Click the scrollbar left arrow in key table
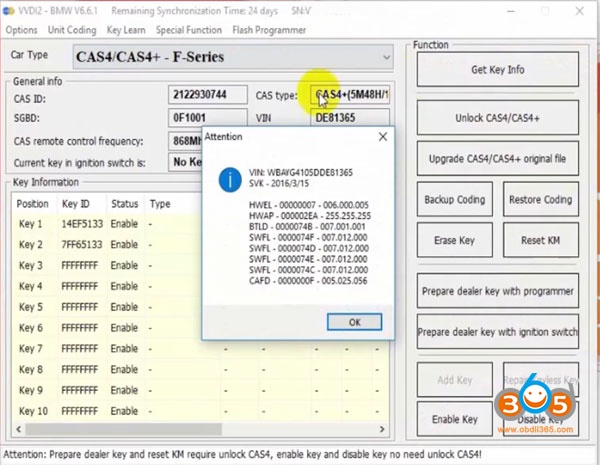 [19, 429]
